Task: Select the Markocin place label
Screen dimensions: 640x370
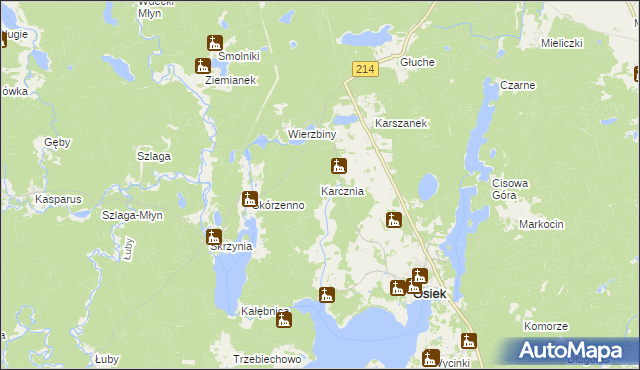Action: point(541,224)
